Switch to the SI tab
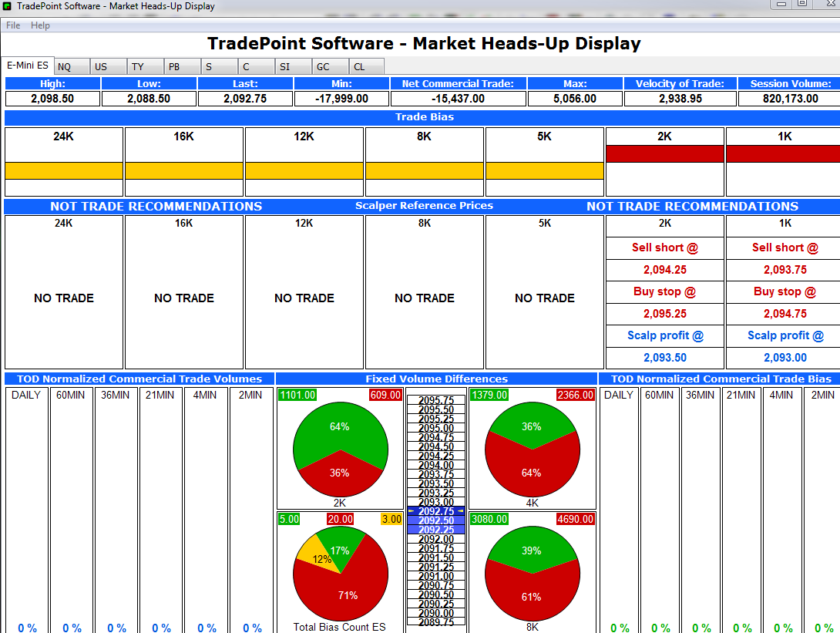This screenshot has width=840, height=633. (x=294, y=66)
